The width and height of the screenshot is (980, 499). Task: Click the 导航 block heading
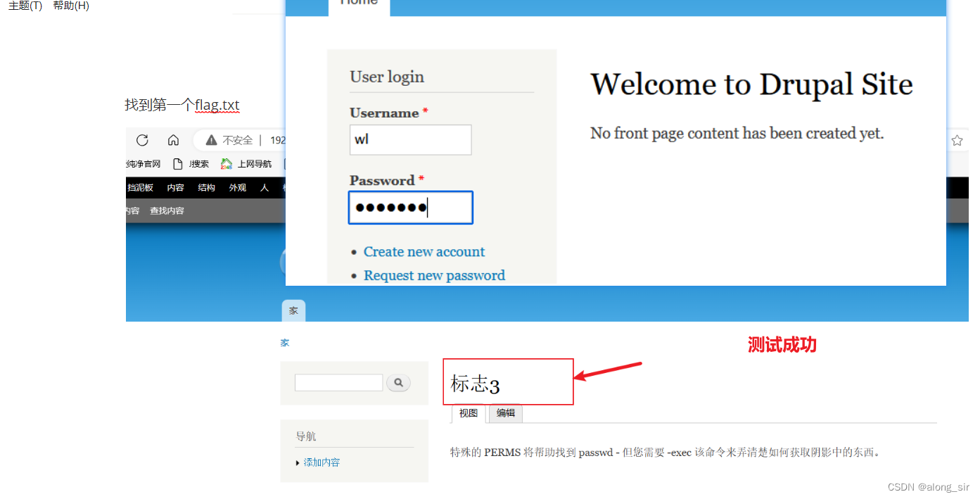(x=305, y=436)
